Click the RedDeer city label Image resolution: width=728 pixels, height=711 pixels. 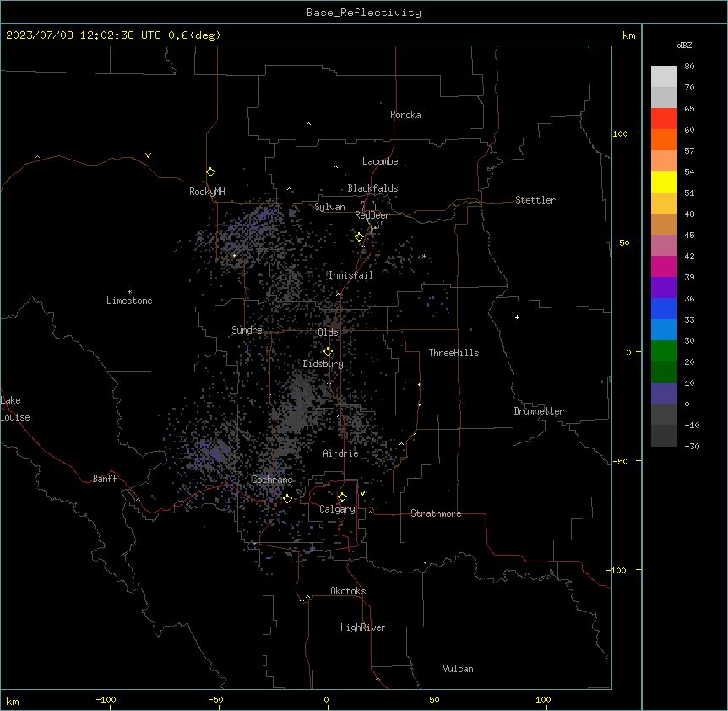point(372,215)
